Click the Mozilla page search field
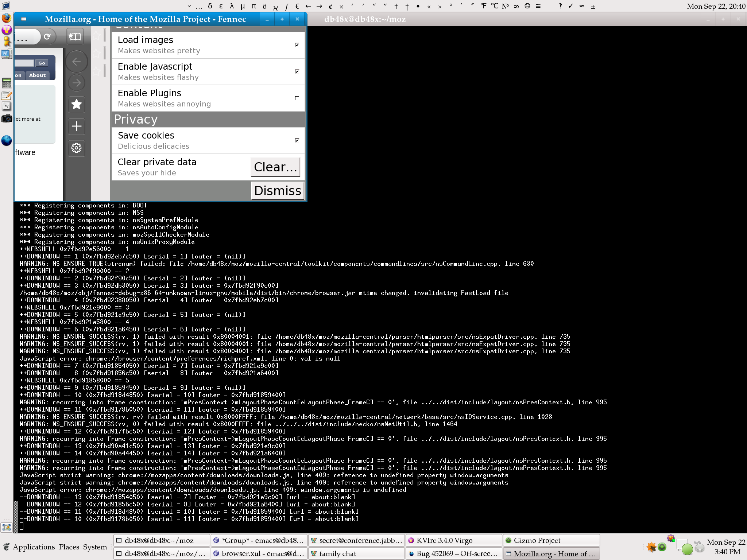Image resolution: width=747 pixels, height=560 pixels. (24, 63)
